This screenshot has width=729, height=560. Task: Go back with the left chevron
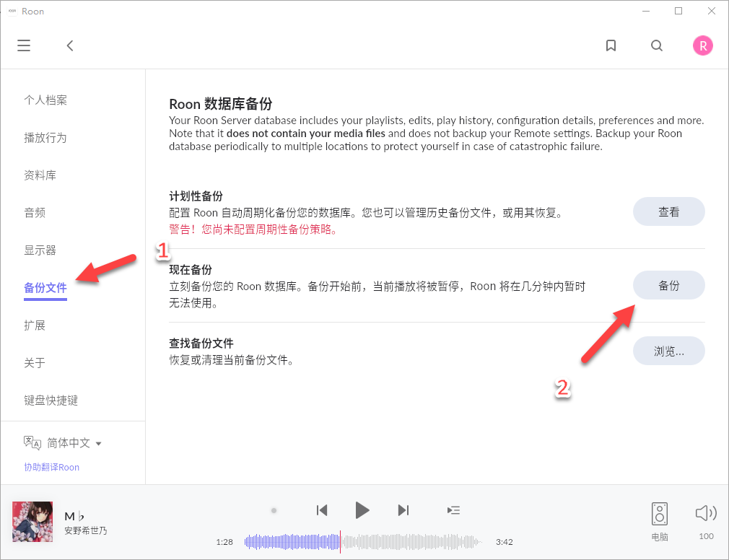click(x=70, y=45)
